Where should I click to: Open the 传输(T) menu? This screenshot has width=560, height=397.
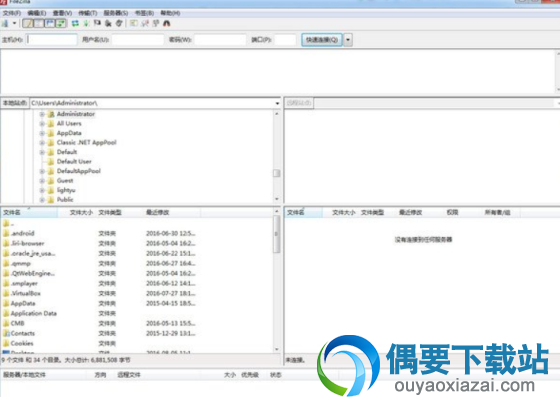(88, 13)
